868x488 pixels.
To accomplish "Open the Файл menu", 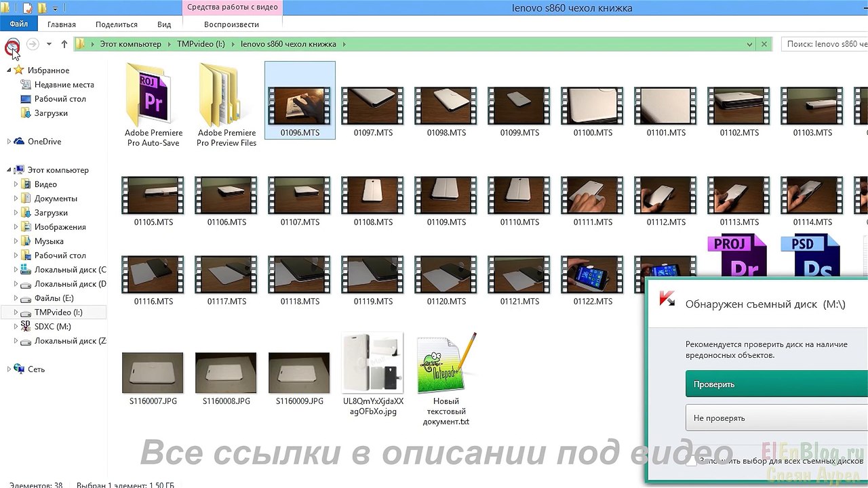I will pos(19,24).
